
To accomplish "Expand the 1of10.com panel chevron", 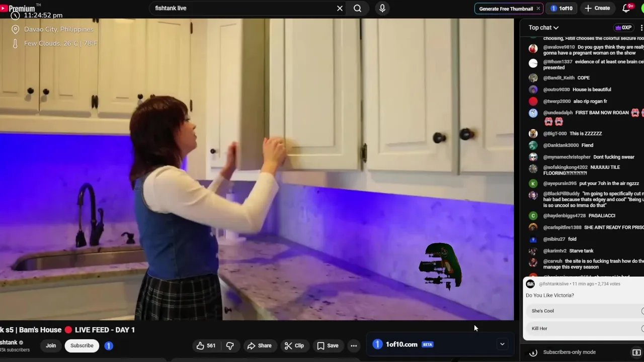I will point(502,344).
